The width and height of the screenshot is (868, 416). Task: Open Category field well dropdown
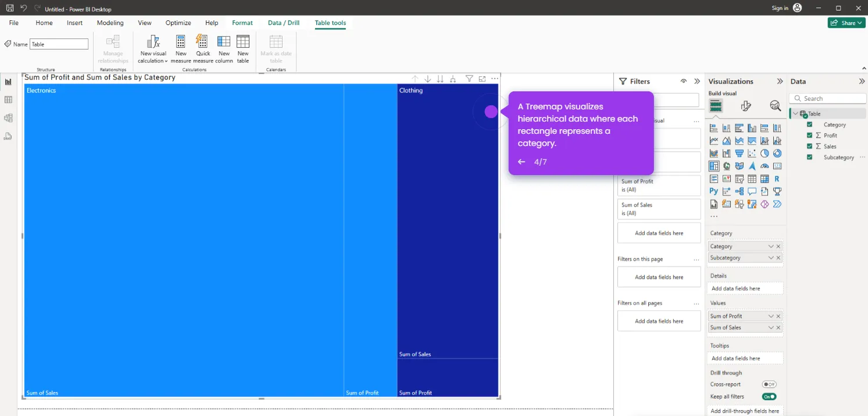(771, 247)
